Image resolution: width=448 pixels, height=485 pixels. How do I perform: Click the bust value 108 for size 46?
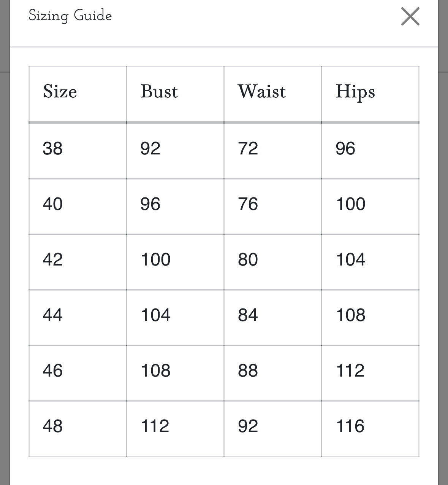156,371
